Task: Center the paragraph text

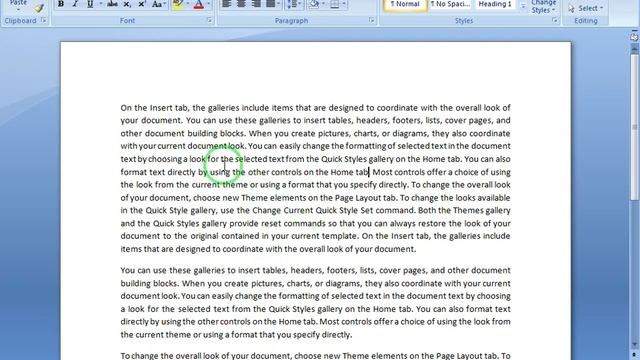Action: point(241,4)
